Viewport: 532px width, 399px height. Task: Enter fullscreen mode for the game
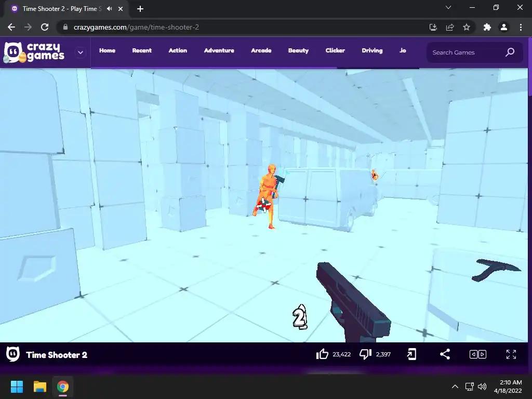[x=511, y=354]
